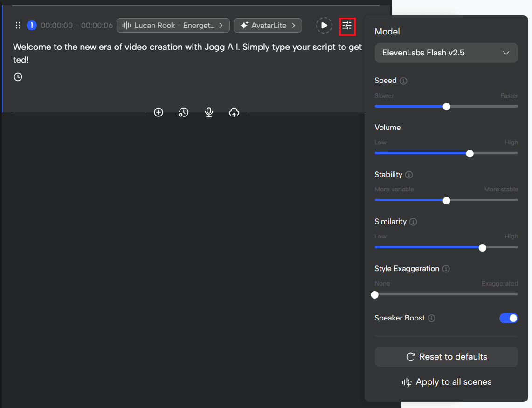Open the Lucan Rook voice selector
Image resolution: width=532 pixels, height=408 pixels.
click(x=173, y=26)
